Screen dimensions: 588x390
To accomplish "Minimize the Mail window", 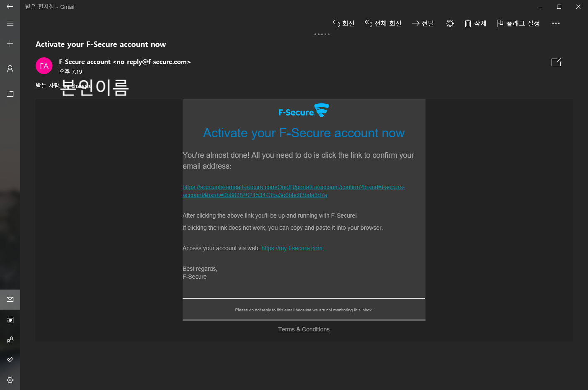I will 540,7.
